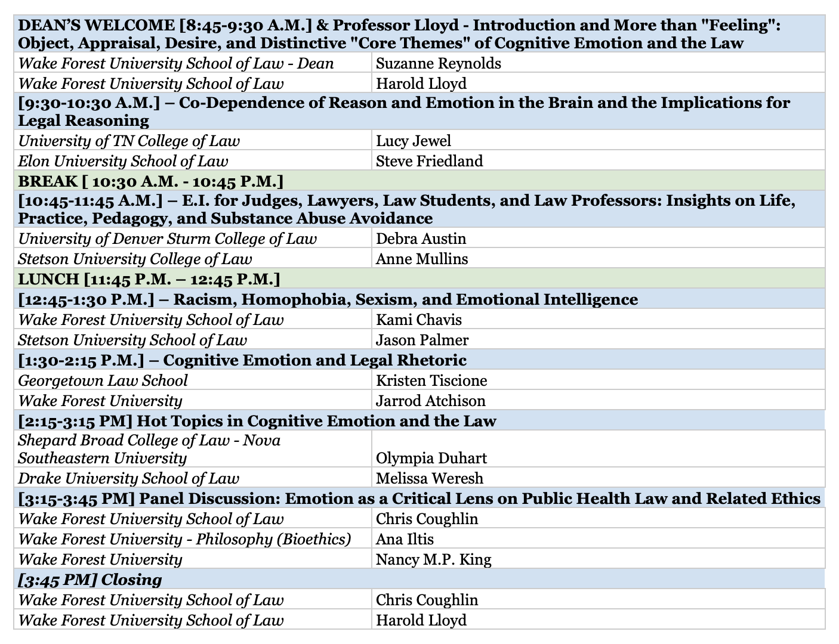Click 'Drake University School of Law'
Viewport: 839px width, 644px height.
coord(129,478)
